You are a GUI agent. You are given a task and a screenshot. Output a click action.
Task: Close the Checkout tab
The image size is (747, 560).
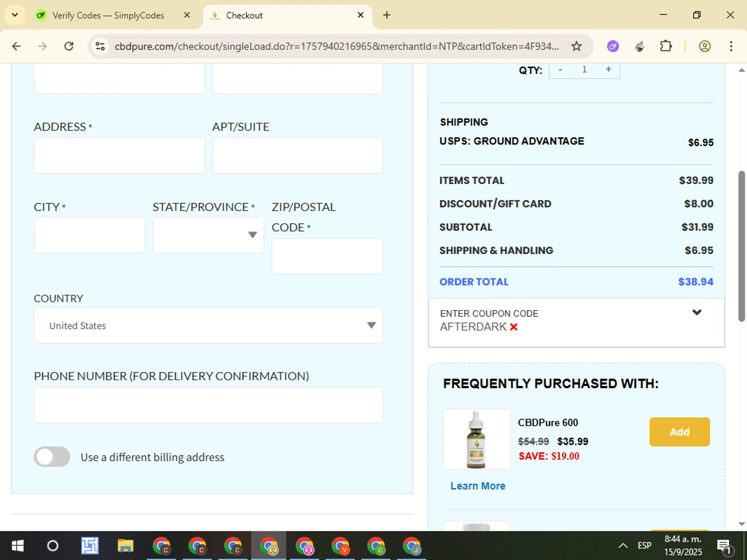361,15
